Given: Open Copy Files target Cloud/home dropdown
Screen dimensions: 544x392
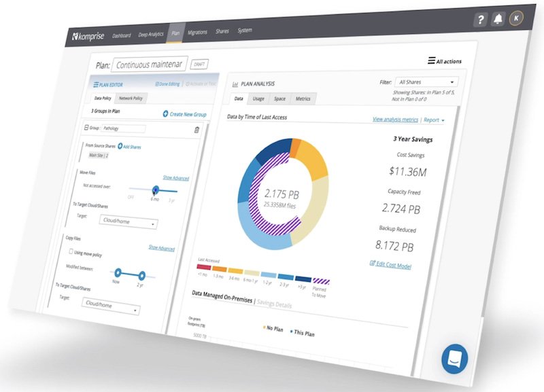Looking at the screenshot, I should (x=111, y=306).
